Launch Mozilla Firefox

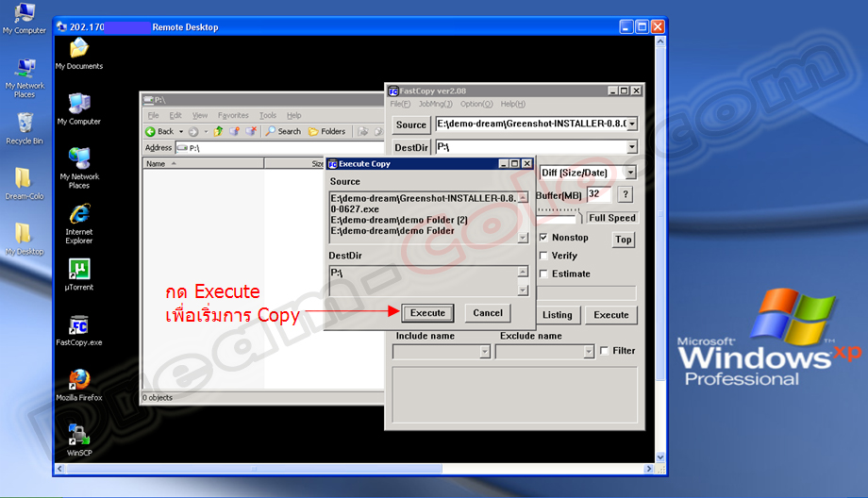click(79, 386)
